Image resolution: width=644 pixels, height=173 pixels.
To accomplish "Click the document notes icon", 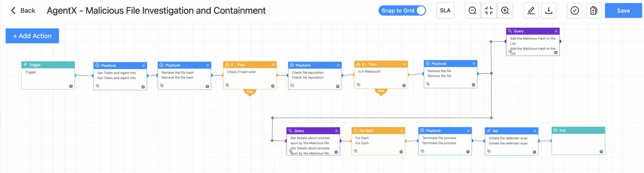I will pyautogui.click(x=594, y=11).
